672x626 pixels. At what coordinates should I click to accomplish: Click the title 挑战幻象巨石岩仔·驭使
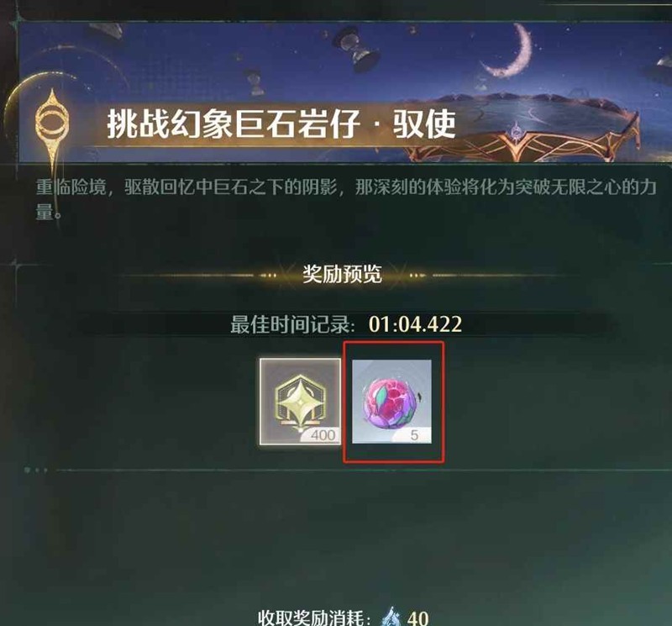pyautogui.click(x=281, y=124)
